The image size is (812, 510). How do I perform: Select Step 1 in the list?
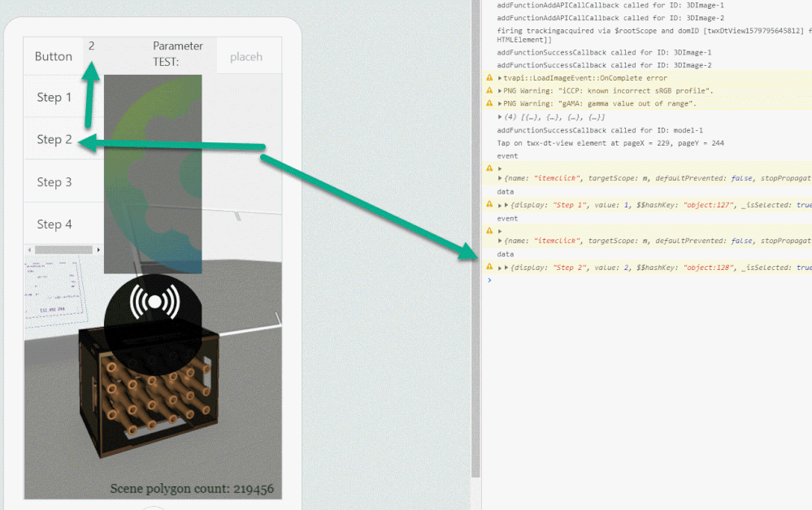54,97
